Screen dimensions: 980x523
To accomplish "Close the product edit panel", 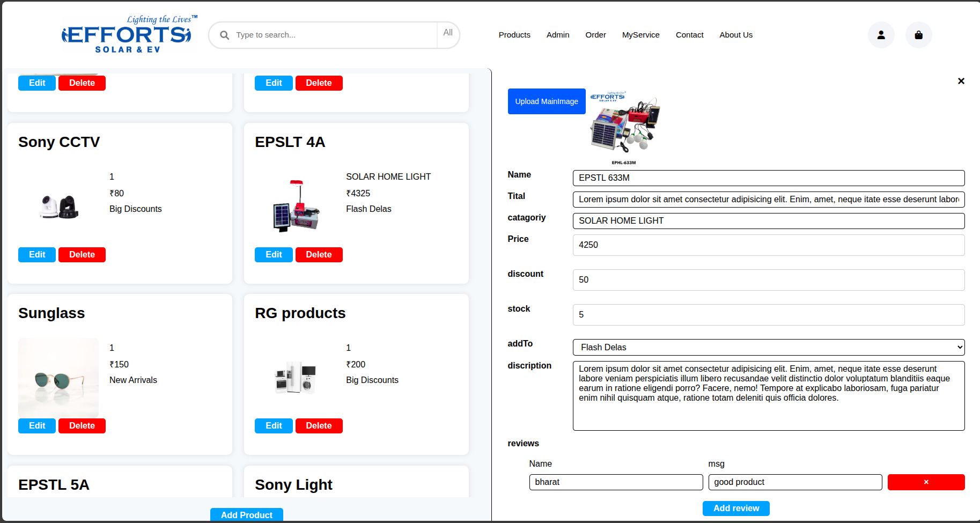I will [x=961, y=81].
